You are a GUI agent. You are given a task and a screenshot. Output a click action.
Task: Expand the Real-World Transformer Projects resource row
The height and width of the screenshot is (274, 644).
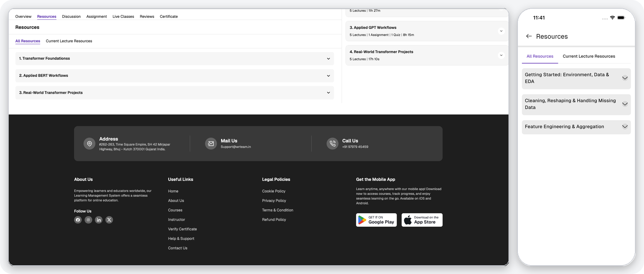pos(174,93)
